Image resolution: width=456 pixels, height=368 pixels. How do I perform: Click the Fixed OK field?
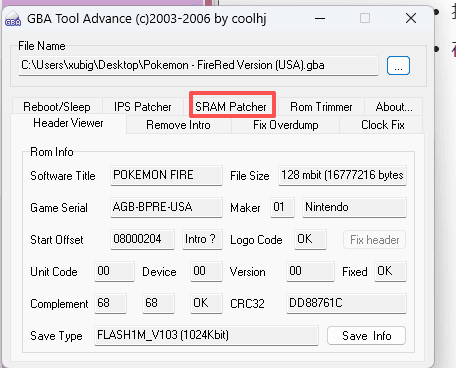390,271
